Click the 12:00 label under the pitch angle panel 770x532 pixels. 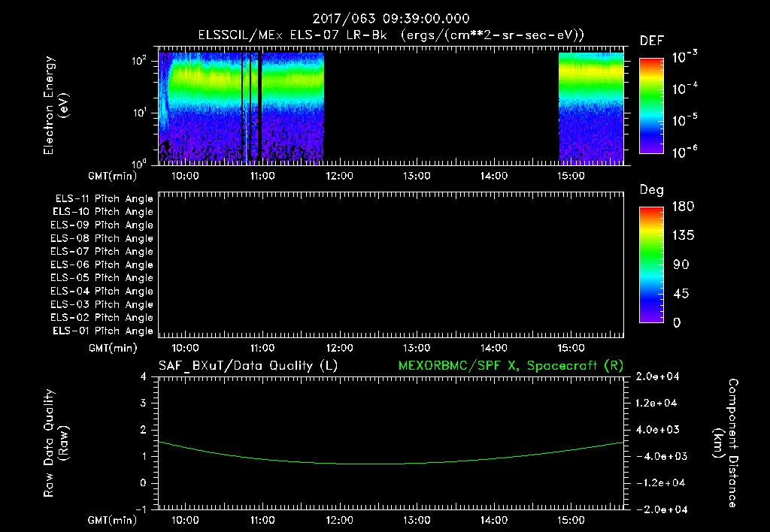(339, 349)
